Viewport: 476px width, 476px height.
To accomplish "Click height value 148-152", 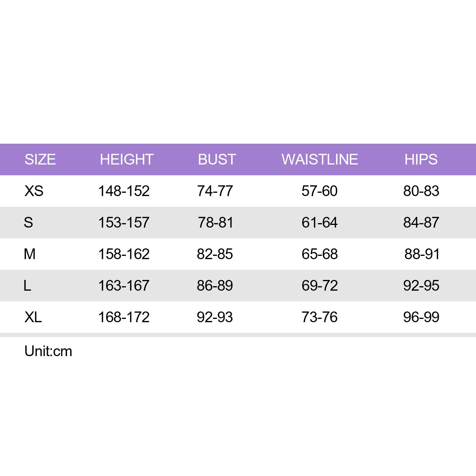I will click(124, 191).
